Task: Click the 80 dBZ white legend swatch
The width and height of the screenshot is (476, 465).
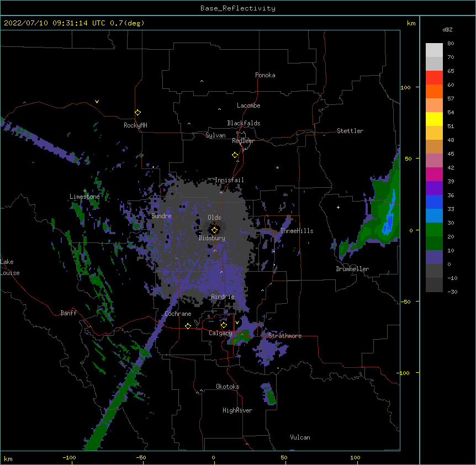Action: coord(434,50)
